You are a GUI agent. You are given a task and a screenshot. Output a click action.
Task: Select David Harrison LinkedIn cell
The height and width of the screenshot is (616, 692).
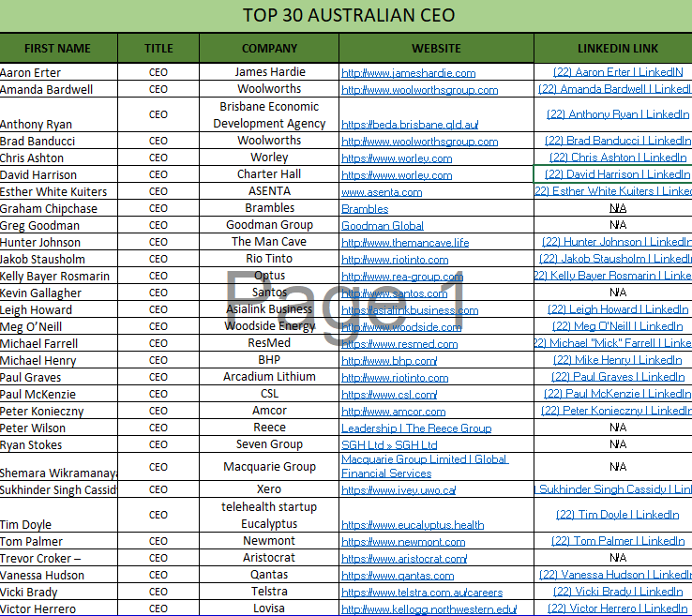613,174
